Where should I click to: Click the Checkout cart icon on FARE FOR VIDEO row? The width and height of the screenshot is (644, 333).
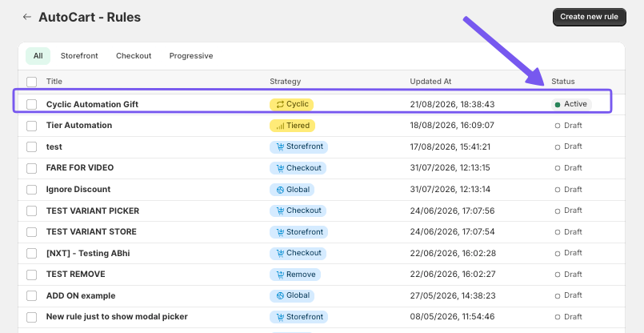[280, 168]
